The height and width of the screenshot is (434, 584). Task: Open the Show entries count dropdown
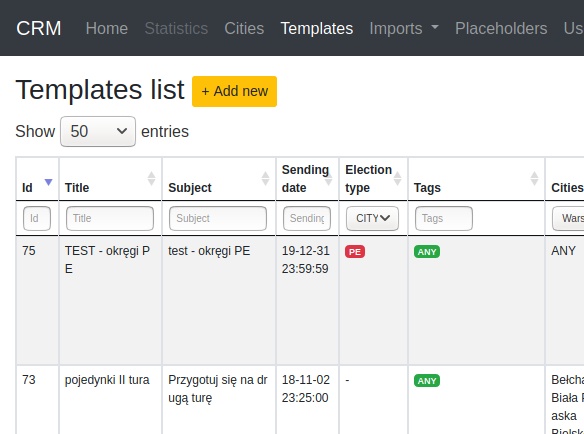(x=98, y=132)
